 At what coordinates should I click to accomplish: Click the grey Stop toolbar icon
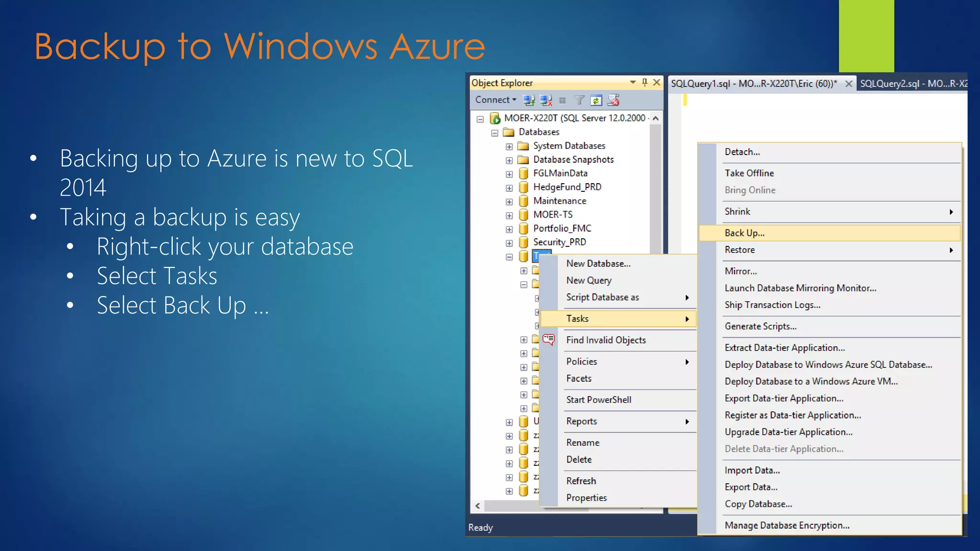coord(563,100)
